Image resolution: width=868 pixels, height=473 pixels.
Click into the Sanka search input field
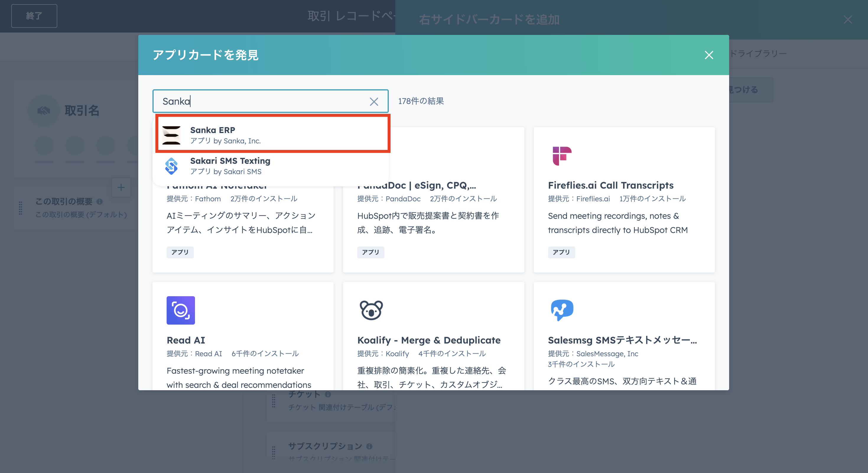pyautogui.click(x=263, y=101)
